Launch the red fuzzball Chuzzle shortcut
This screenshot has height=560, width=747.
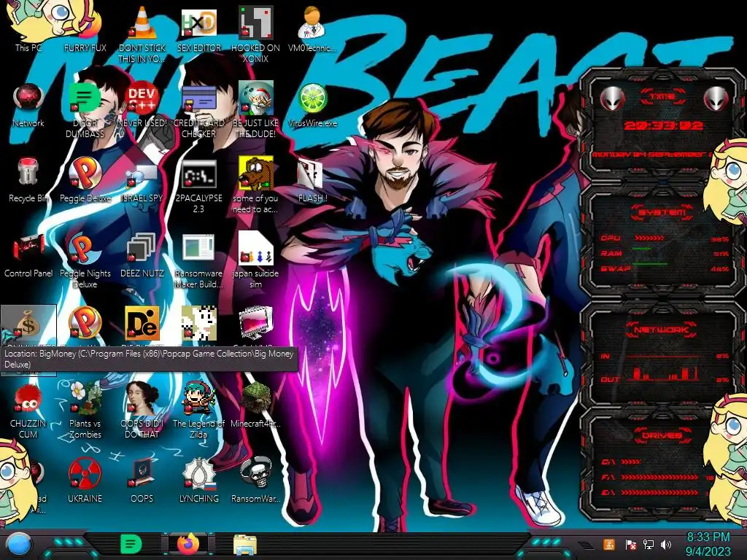(x=28, y=397)
